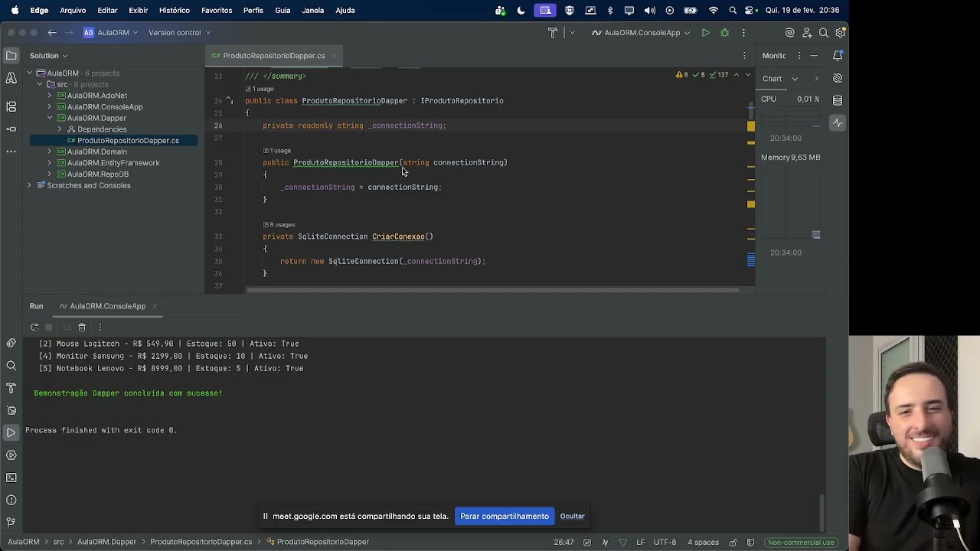Open the Favoritos menu in macOS menu bar
This screenshot has width=980, height=551.
(217, 11)
